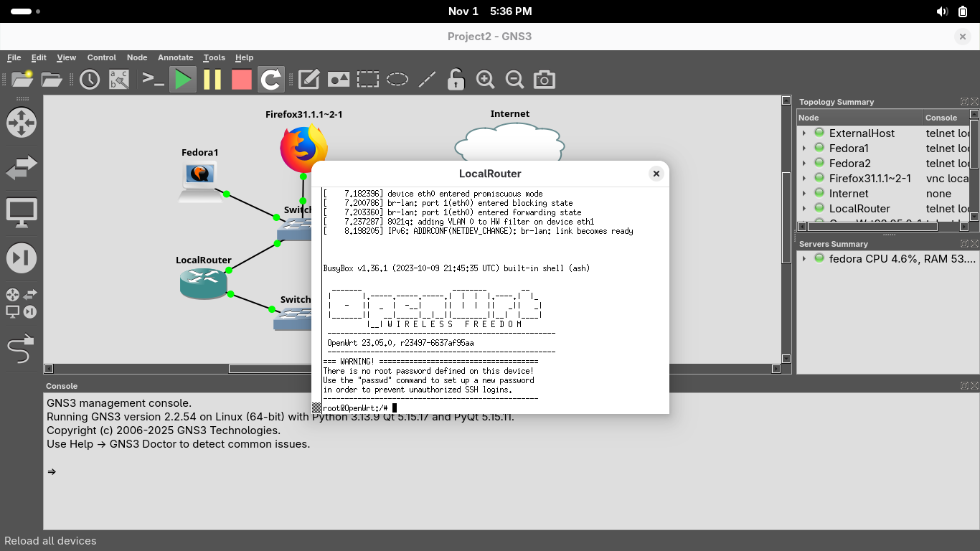
Task: Browse end devices via the monitor icon
Action: 21,213
